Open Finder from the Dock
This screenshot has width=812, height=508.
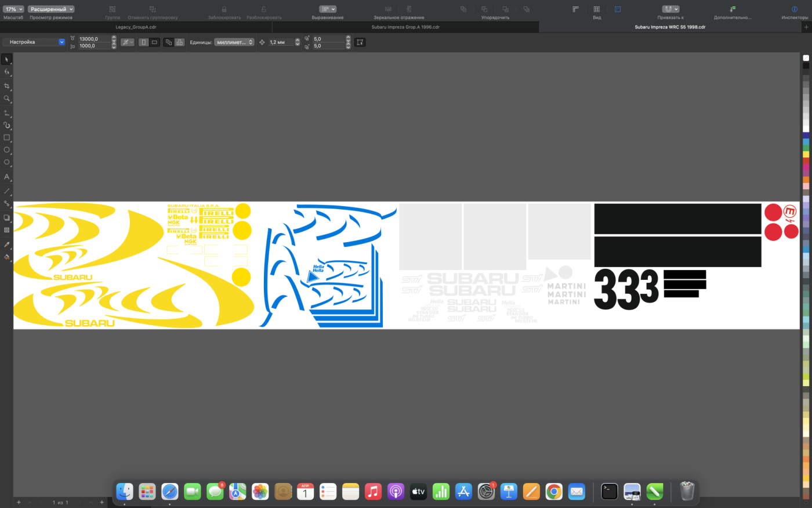(x=125, y=492)
